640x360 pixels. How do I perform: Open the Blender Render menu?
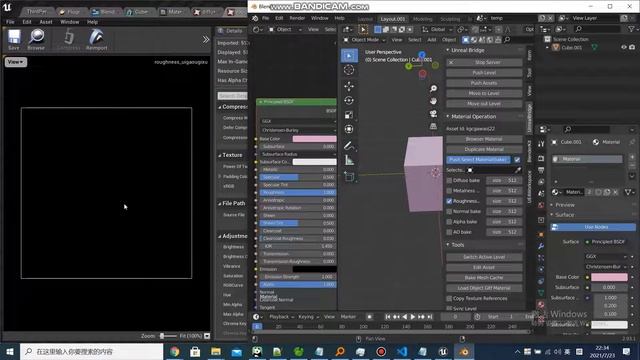click(297, 18)
